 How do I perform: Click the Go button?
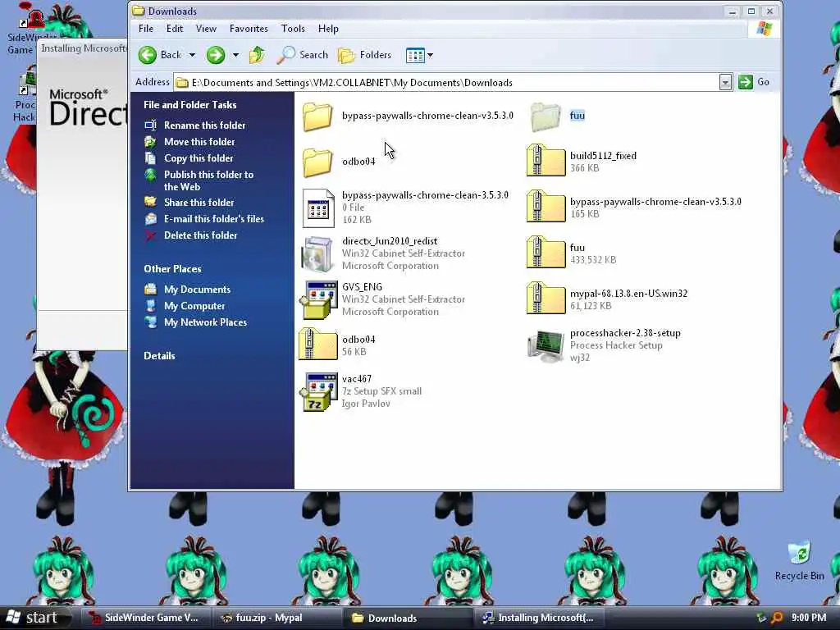[754, 82]
